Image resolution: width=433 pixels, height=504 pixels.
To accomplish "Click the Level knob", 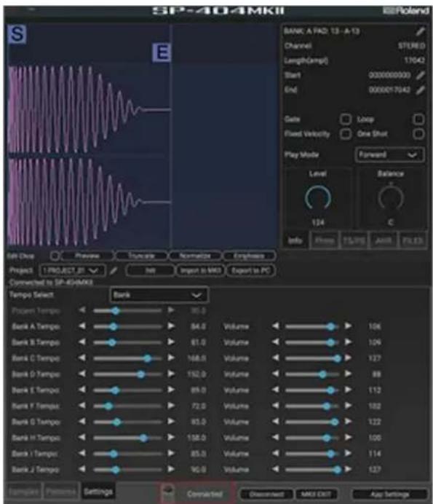I will pyautogui.click(x=318, y=197).
